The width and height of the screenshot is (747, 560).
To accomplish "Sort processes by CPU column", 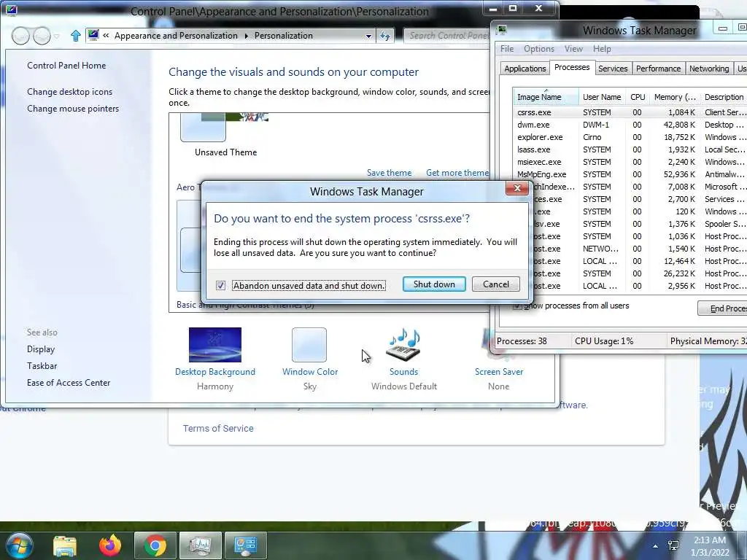I will point(638,97).
